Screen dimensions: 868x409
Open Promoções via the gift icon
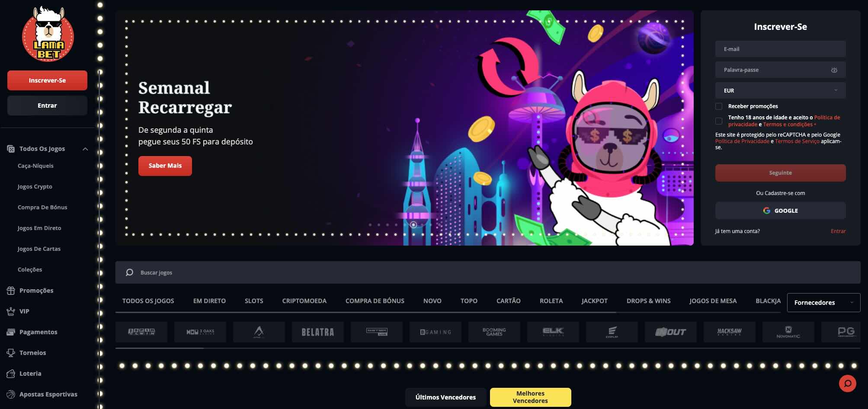coord(11,291)
